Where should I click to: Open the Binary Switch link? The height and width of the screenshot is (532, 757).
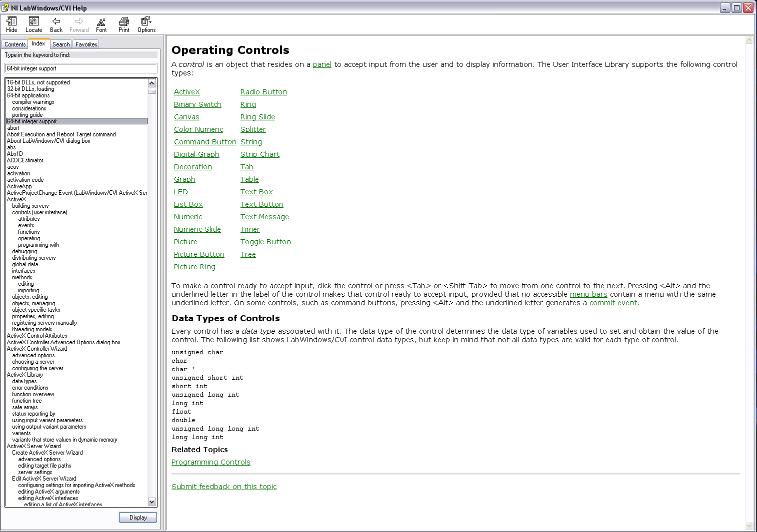[x=197, y=104]
